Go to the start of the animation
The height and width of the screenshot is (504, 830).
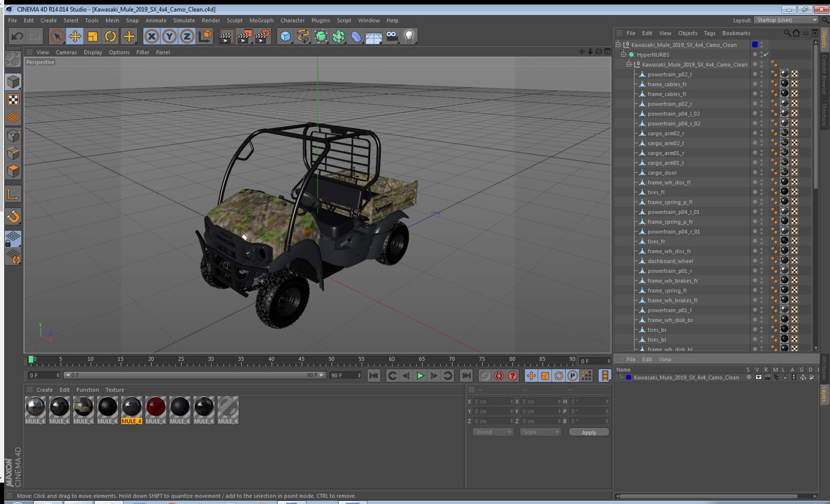pyautogui.click(x=374, y=376)
